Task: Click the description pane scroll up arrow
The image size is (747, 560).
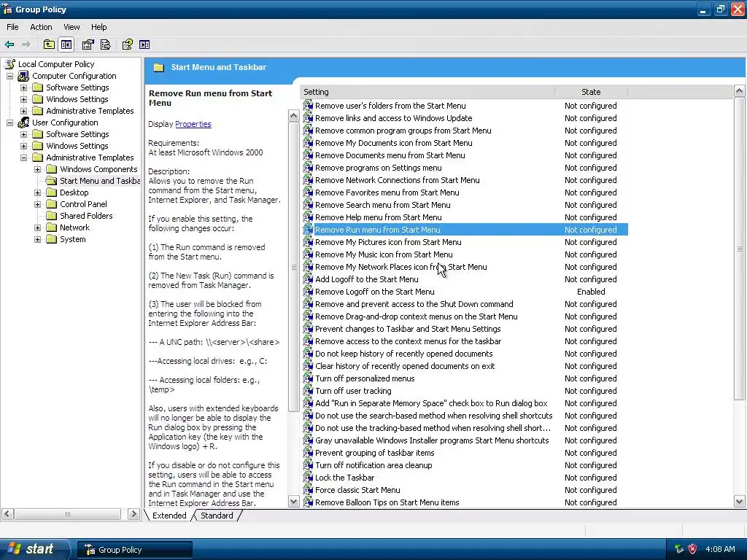Action: 293,116
